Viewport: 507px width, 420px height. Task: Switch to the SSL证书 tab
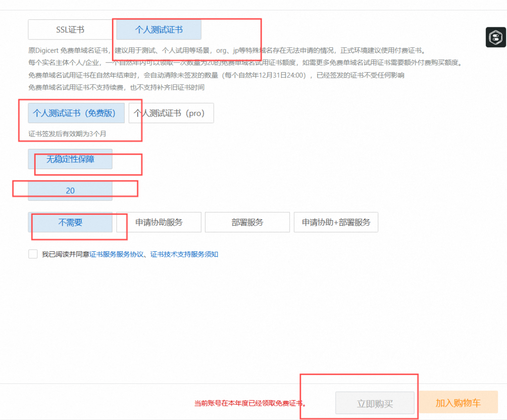click(x=70, y=30)
